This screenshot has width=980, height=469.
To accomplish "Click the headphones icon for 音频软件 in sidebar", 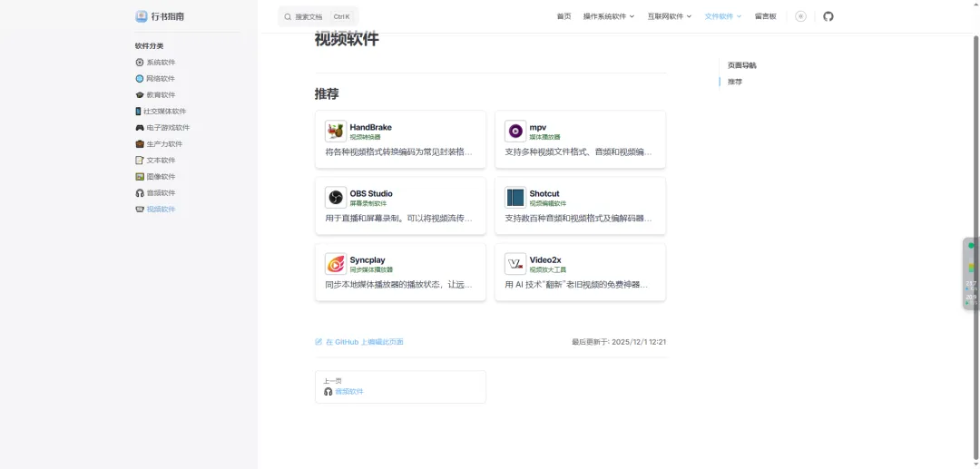I will click(x=140, y=193).
